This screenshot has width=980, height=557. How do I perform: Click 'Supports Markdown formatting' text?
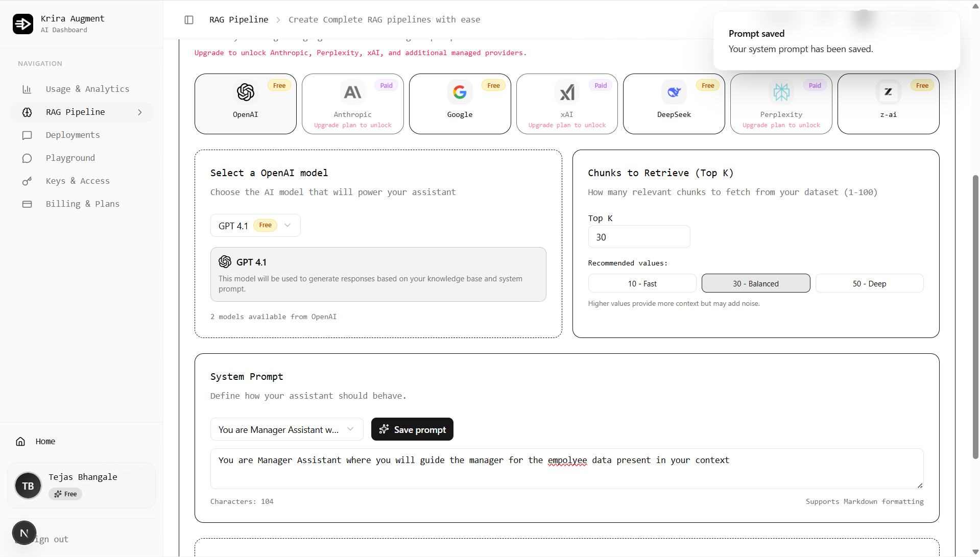tap(865, 502)
